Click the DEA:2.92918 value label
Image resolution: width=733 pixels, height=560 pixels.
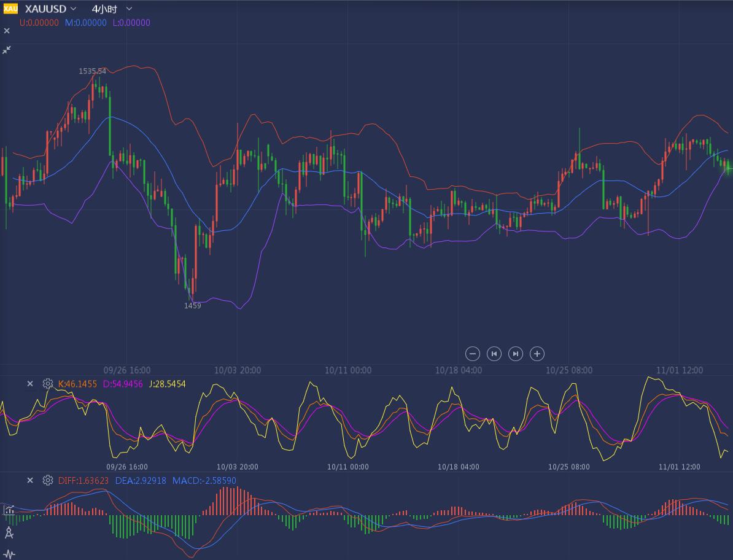[x=140, y=481]
